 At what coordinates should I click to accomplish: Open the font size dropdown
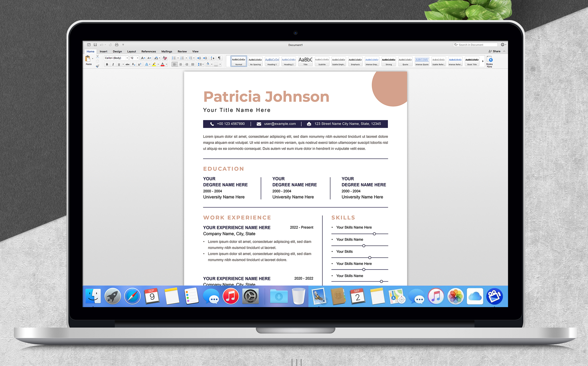tap(137, 58)
